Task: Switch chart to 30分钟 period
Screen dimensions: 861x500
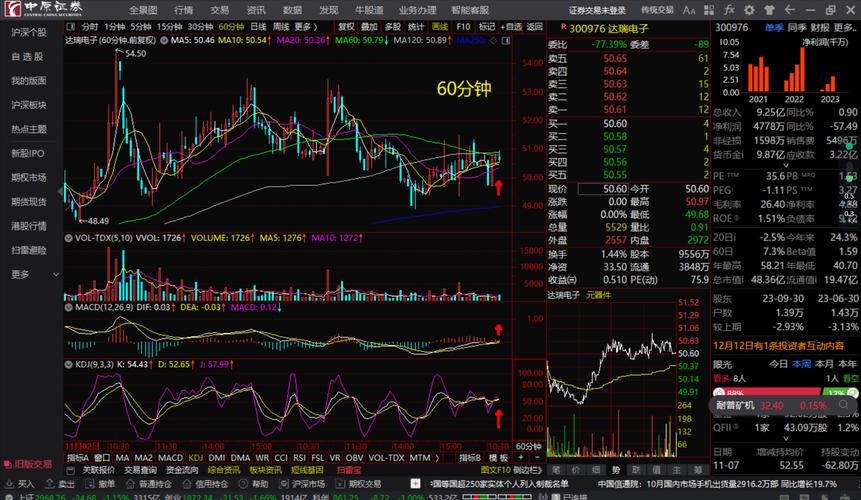Action: [200, 26]
